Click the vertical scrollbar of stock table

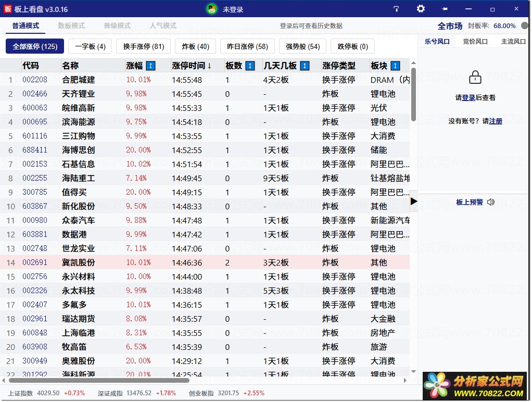[x=413, y=94]
